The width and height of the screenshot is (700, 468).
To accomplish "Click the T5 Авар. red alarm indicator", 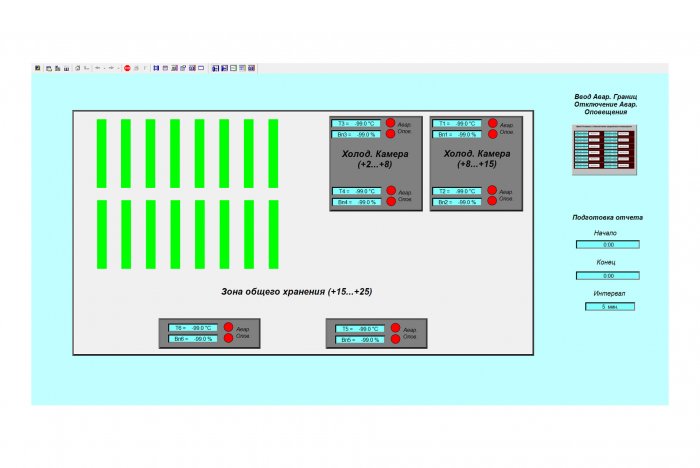I will click(395, 328).
